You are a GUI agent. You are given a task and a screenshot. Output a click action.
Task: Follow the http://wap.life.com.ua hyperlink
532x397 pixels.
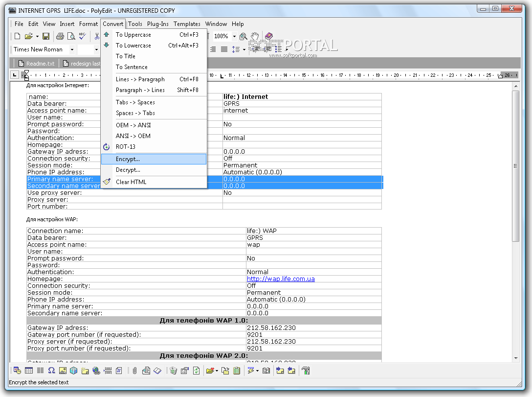[281, 279]
